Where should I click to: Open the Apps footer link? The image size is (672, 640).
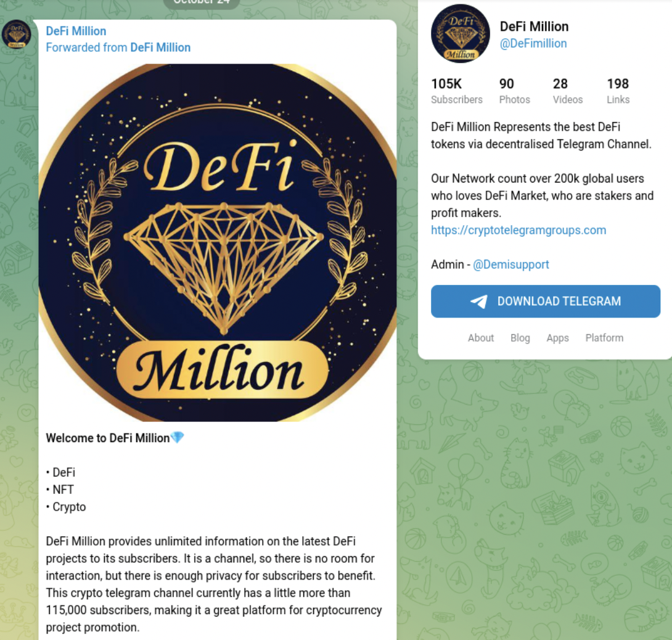[557, 338]
